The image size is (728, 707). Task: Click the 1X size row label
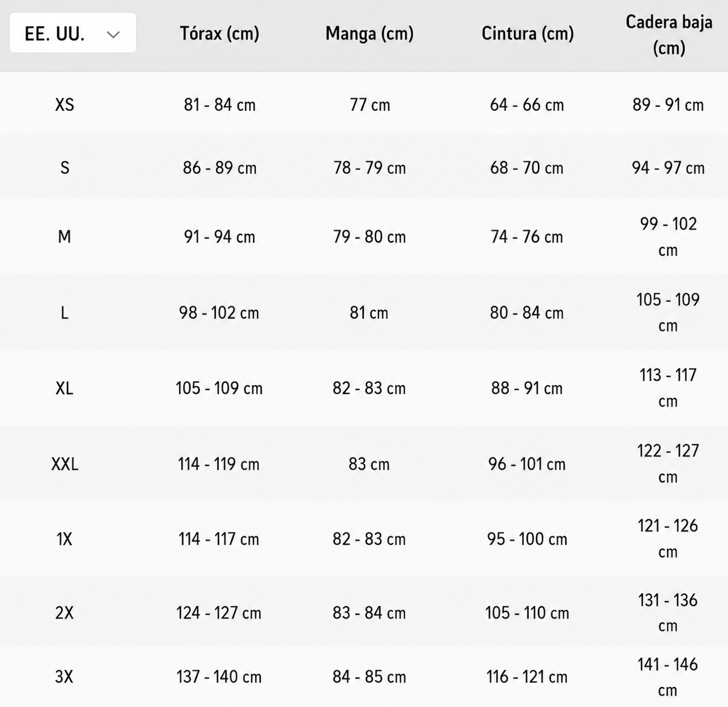pyautogui.click(x=65, y=539)
